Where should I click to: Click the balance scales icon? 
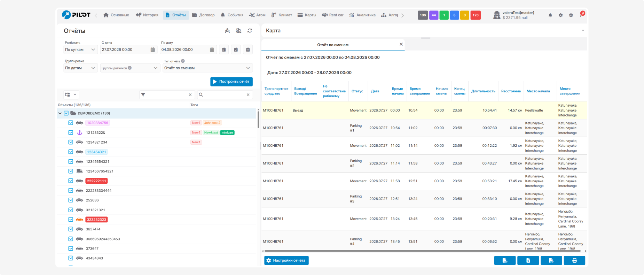238,31
